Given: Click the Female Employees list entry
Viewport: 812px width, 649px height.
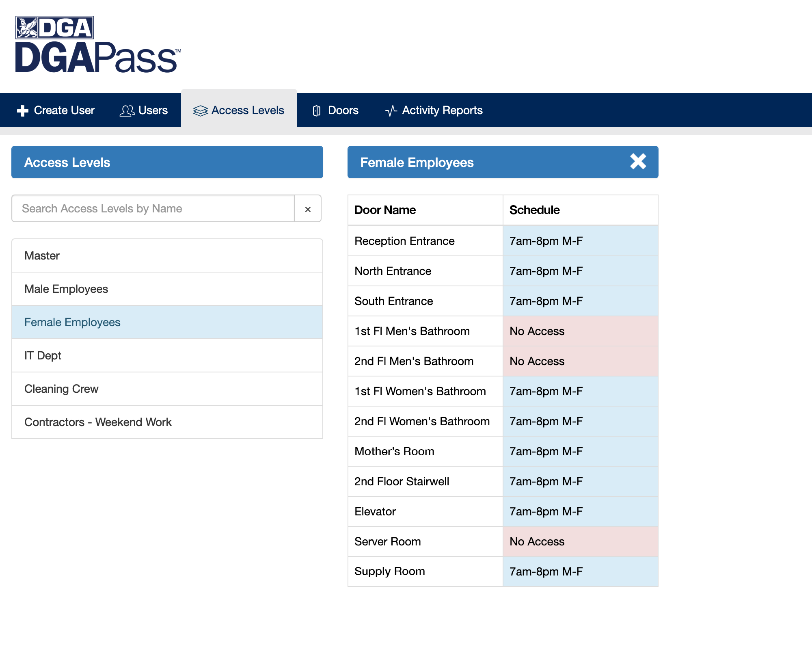Looking at the screenshot, I should click(x=72, y=322).
